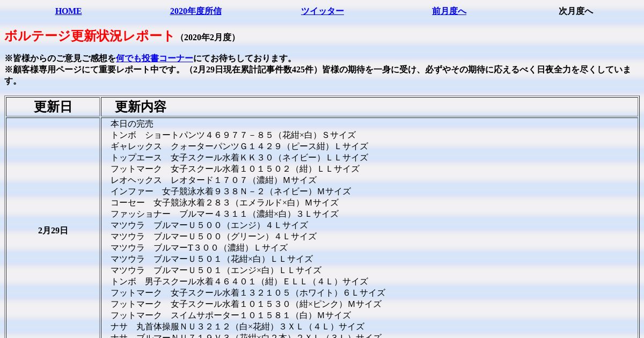Select the トップエース ＫＫ３０ ネイビー row
This screenshot has height=338, width=644.
pyautogui.click(x=239, y=158)
